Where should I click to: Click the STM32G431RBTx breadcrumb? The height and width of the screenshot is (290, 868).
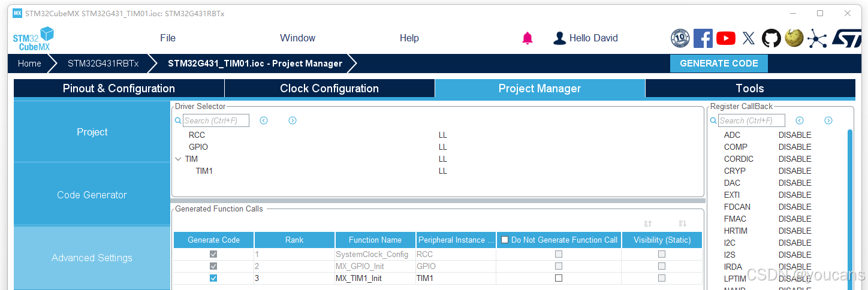coord(103,64)
